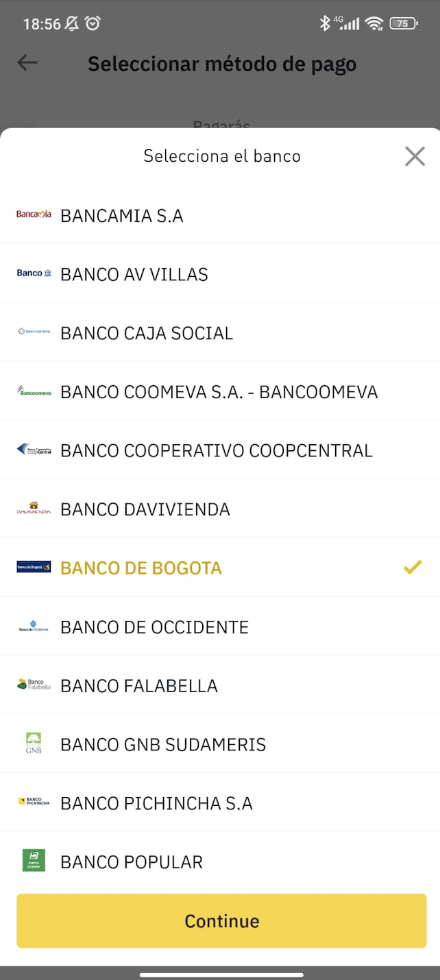Tap the Banco Caja Social logo
Viewport: 440px width, 980px height.
pyautogui.click(x=34, y=332)
